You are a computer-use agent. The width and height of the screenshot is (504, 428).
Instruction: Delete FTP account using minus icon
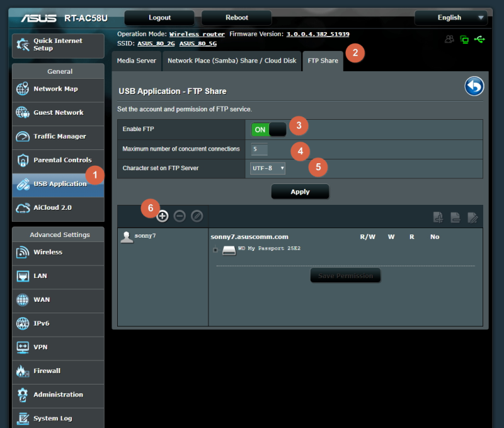(x=180, y=216)
